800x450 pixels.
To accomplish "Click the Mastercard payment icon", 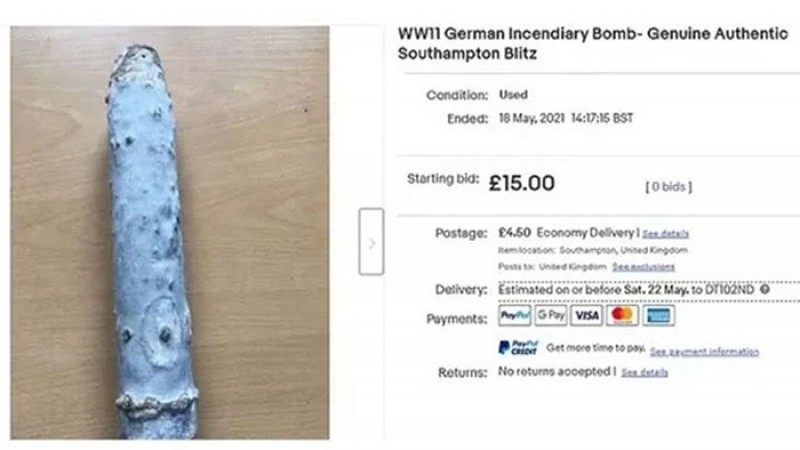I will click(x=622, y=316).
